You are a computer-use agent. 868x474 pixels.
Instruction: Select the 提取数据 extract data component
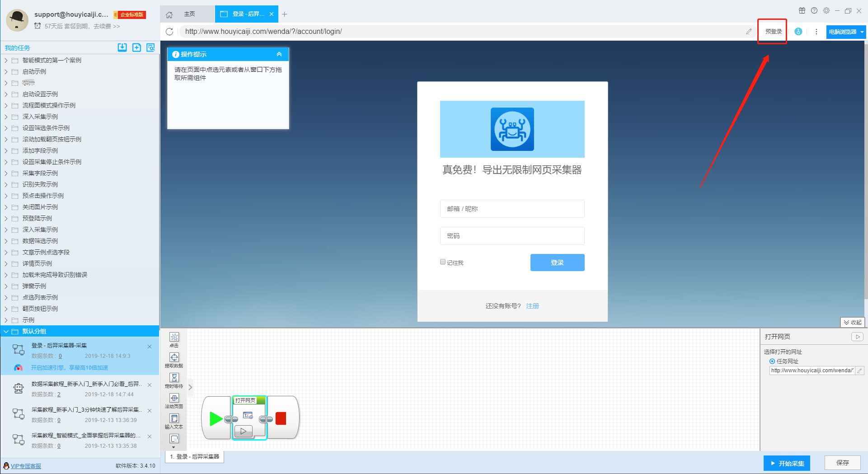tap(174, 360)
